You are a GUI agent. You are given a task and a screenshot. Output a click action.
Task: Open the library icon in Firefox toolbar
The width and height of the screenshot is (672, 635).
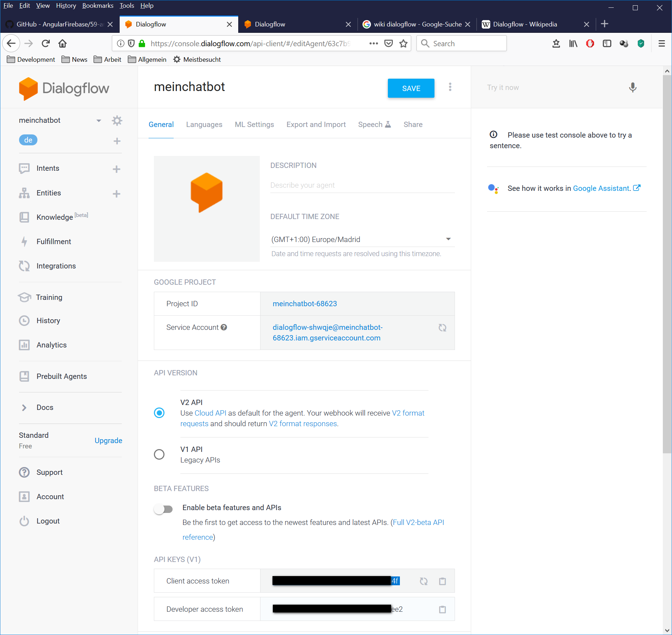click(x=573, y=43)
